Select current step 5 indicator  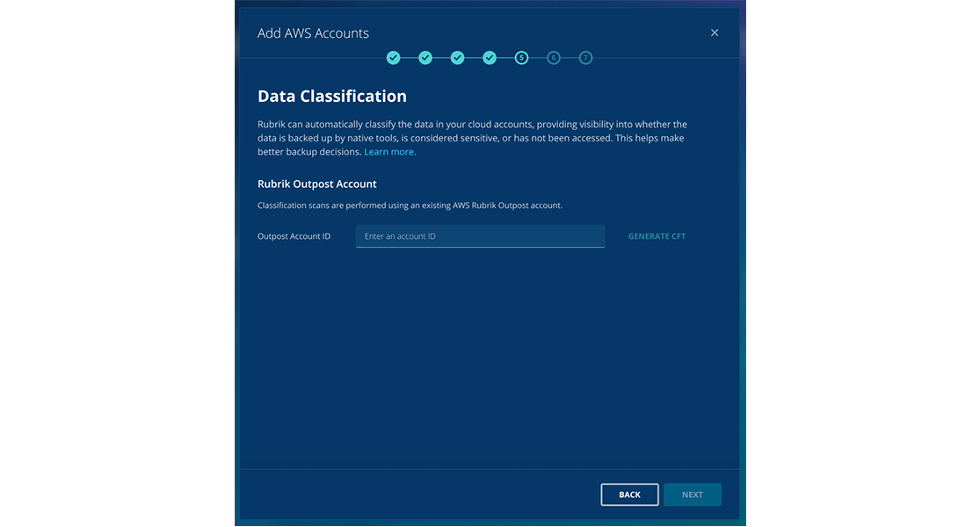coord(521,58)
